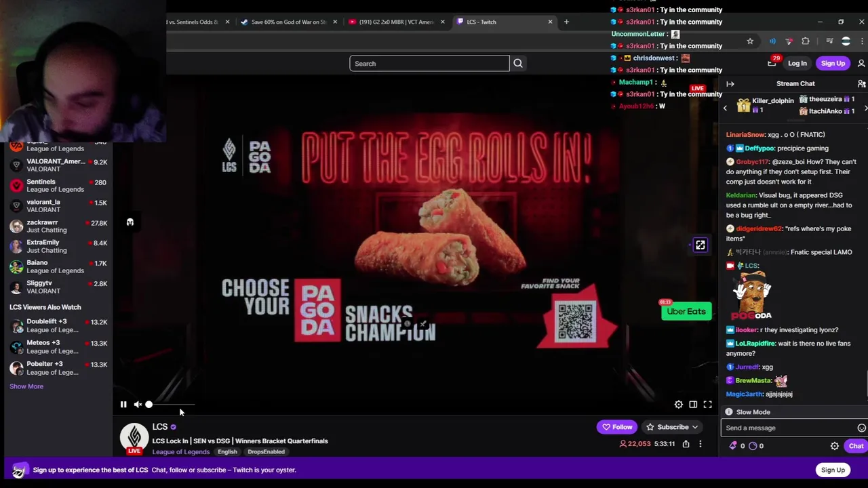Open the LCS channel avatar
The image size is (868, 488).
tap(134, 437)
